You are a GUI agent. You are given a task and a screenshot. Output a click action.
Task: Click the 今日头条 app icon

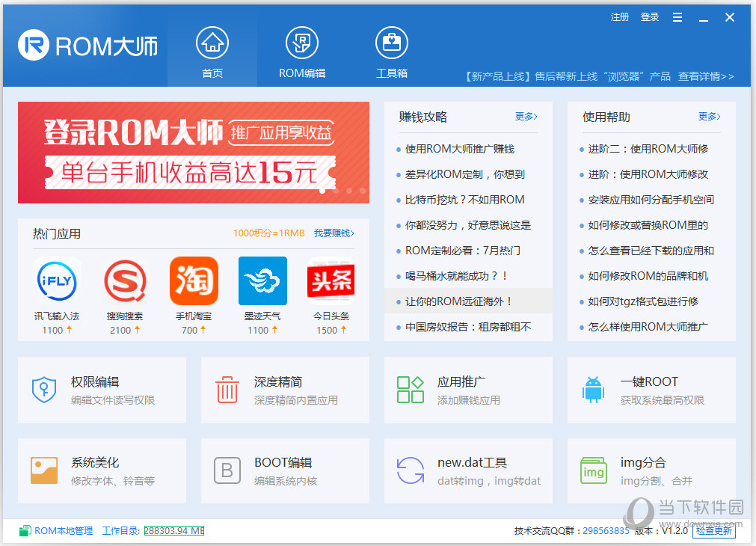click(x=331, y=280)
